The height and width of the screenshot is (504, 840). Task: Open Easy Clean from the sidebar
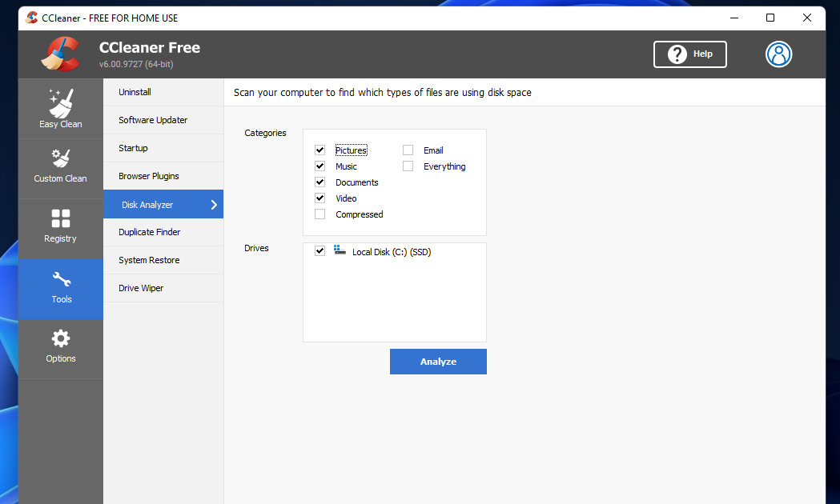pos(61,109)
